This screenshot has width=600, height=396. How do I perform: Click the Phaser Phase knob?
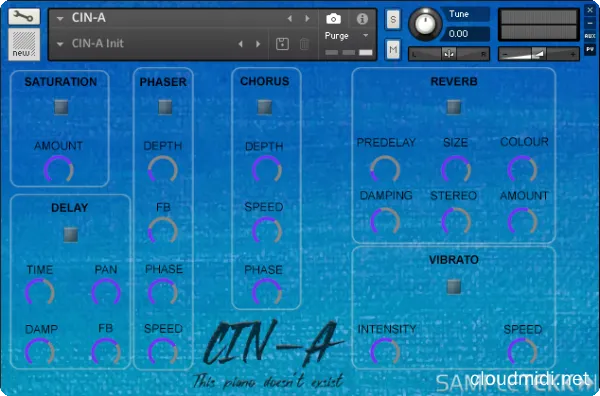(x=163, y=293)
